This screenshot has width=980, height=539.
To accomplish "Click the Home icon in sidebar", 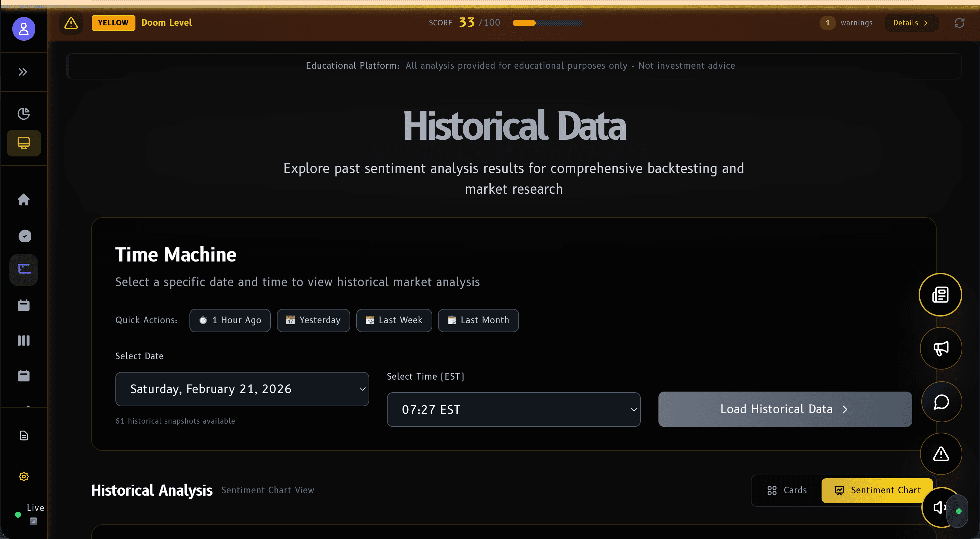I will click(x=24, y=200).
